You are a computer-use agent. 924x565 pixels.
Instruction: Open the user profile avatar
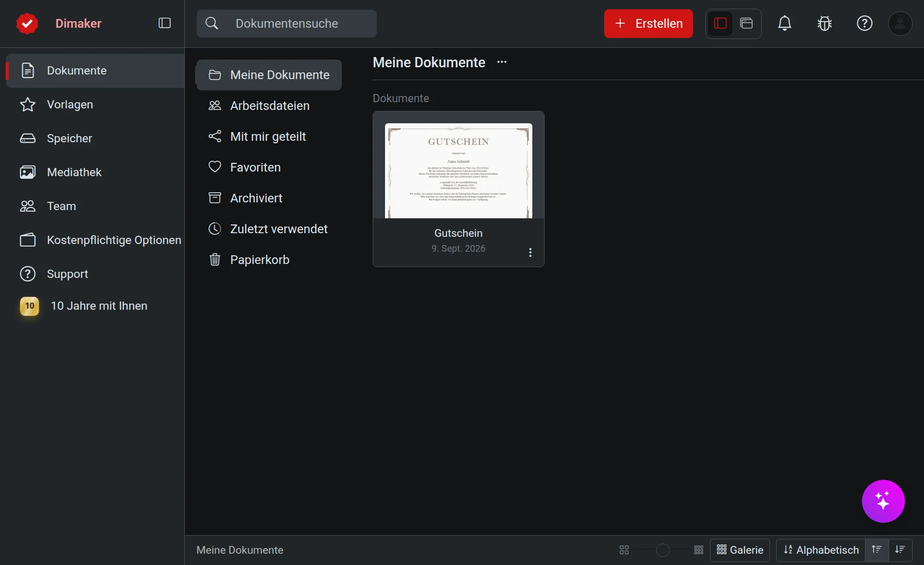(900, 23)
